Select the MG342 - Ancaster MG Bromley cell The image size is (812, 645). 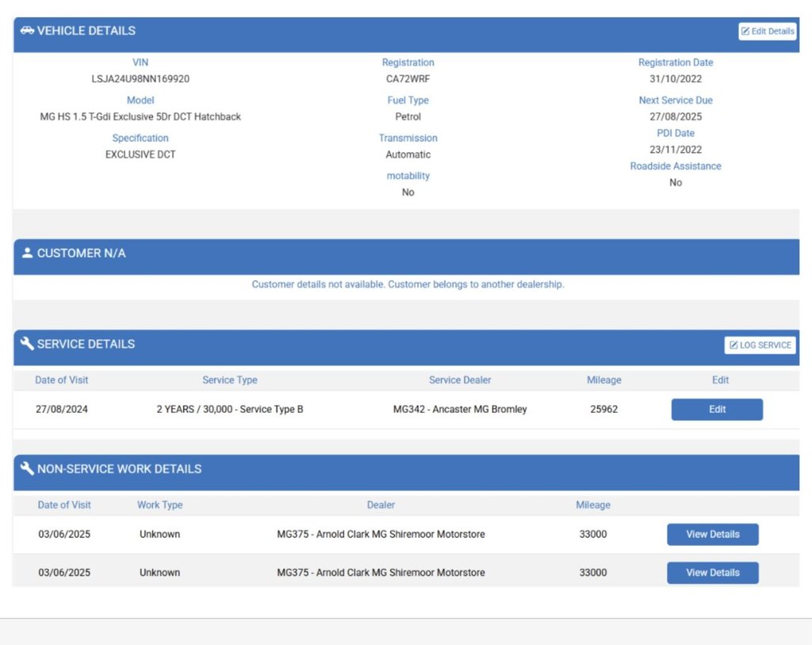click(460, 410)
